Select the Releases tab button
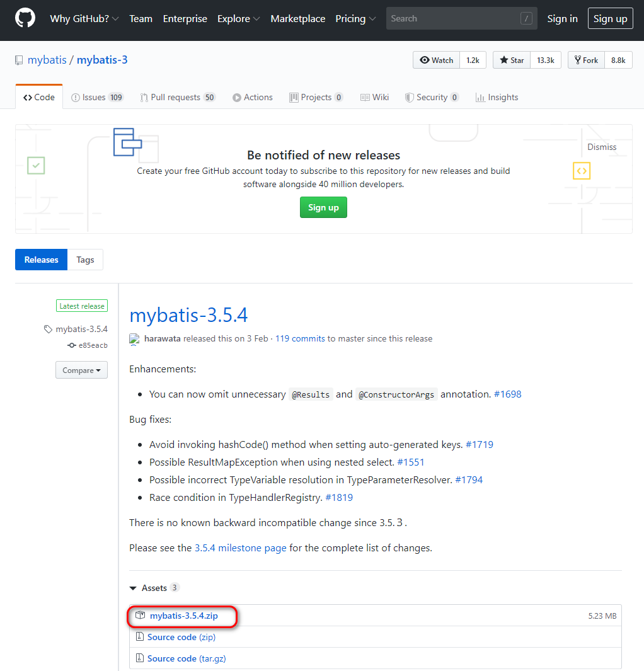This screenshot has height=671, width=644. point(41,260)
